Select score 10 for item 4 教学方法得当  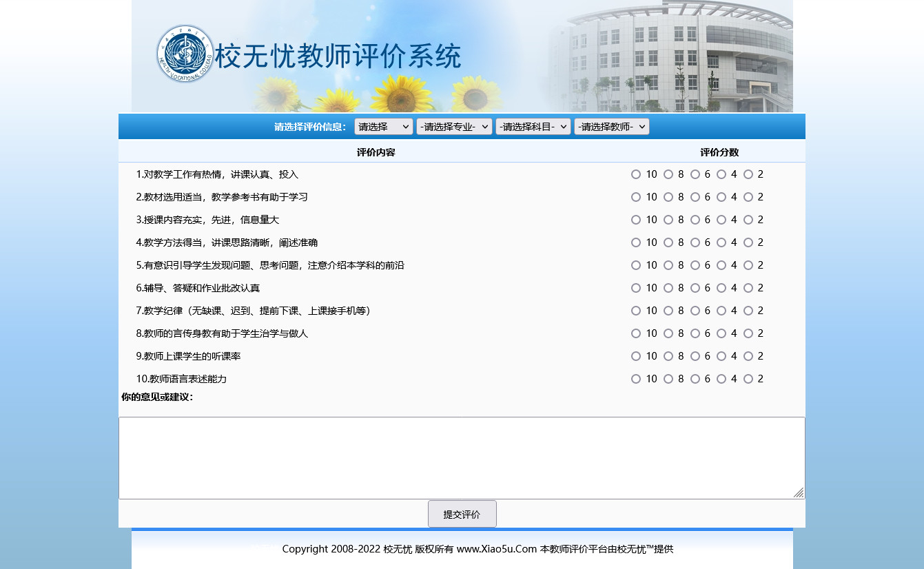tap(636, 242)
